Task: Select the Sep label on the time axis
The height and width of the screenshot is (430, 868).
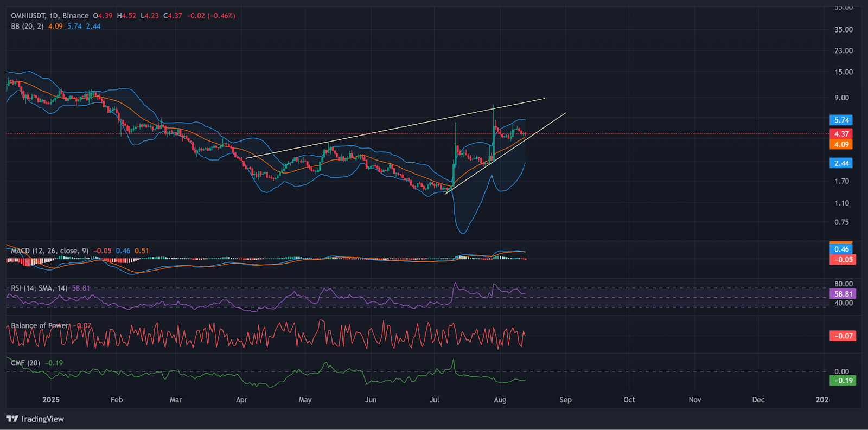Action: [x=565, y=400]
